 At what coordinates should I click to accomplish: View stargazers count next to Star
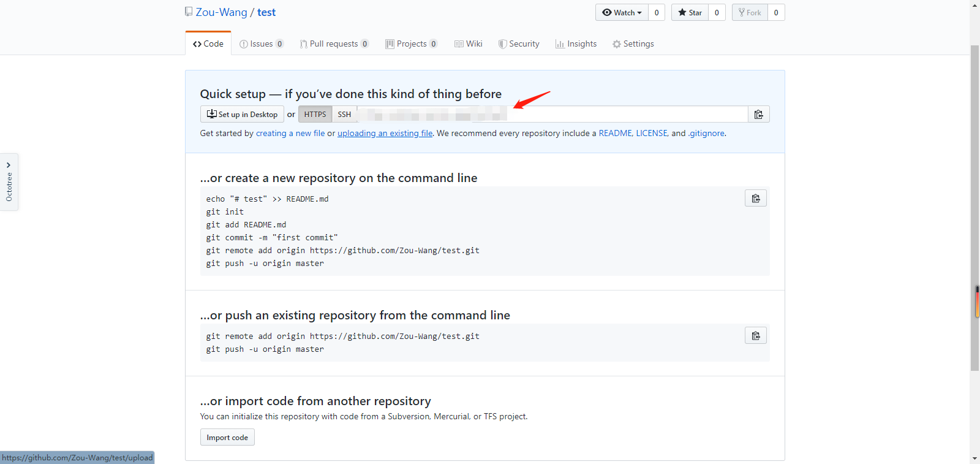coord(717,12)
